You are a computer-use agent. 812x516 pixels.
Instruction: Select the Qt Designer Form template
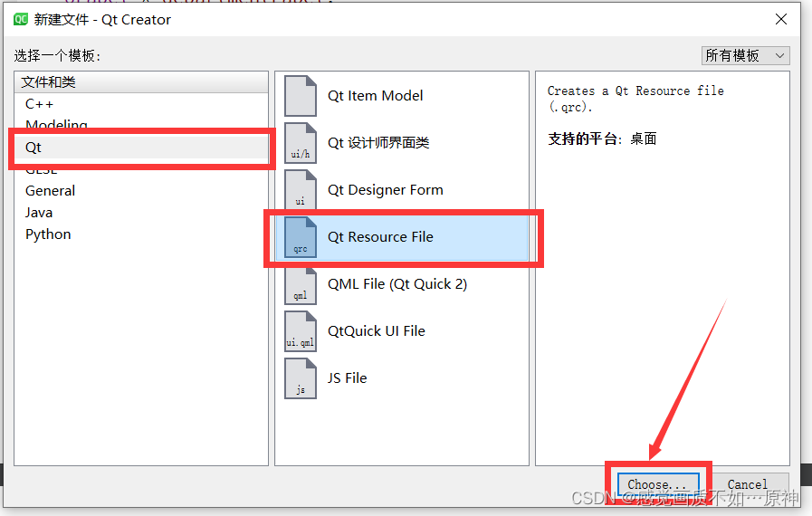pos(402,190)
